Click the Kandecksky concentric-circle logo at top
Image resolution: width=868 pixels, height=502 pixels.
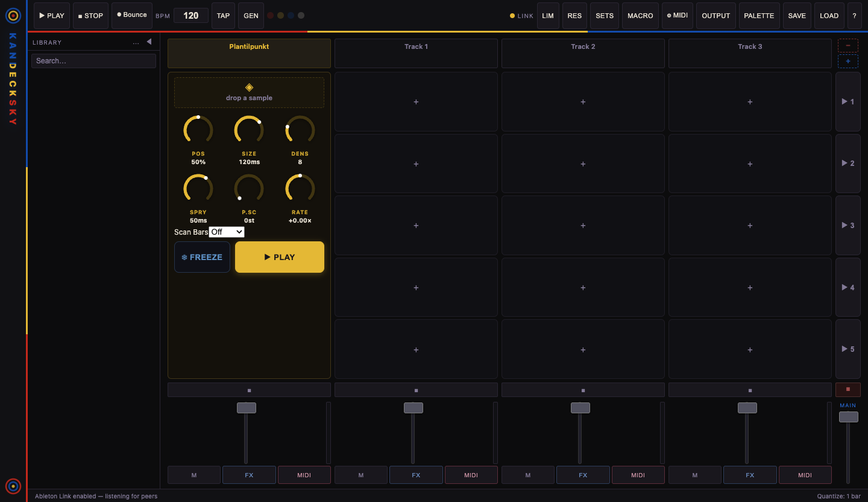tap(13, 16)
